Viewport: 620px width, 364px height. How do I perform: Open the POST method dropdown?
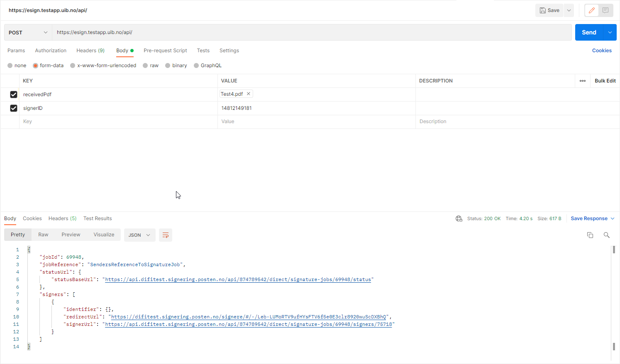[28, 32]
